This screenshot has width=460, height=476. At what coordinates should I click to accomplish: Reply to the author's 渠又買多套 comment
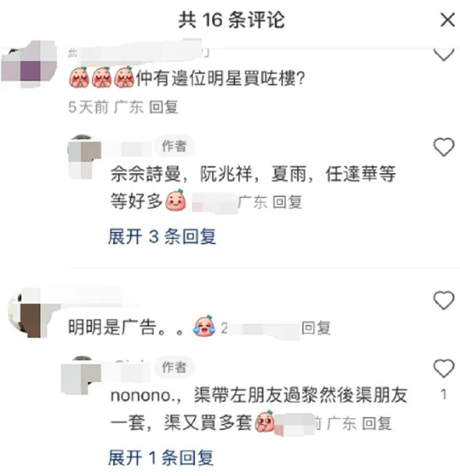pyautogui.click(x=377, y=423)
